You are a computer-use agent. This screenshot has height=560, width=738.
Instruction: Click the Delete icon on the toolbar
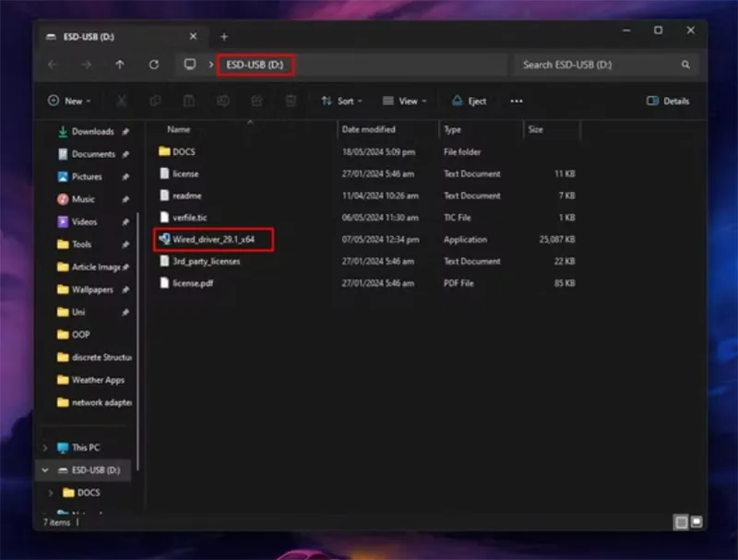click(x=290, y=101)
